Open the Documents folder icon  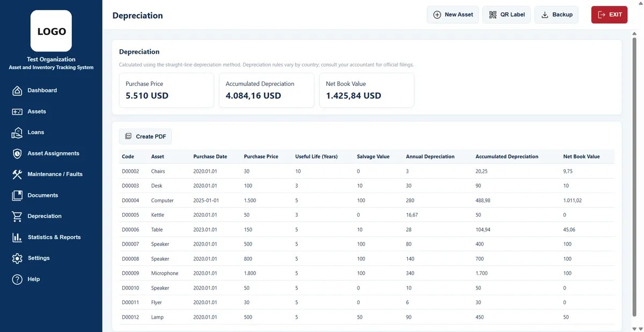[17, 195]
